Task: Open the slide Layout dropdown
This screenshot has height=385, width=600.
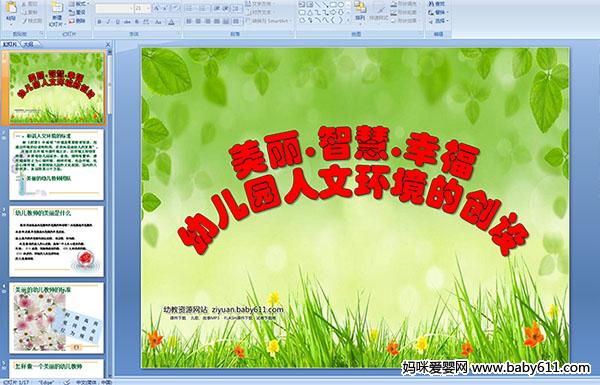Action: 79,4
